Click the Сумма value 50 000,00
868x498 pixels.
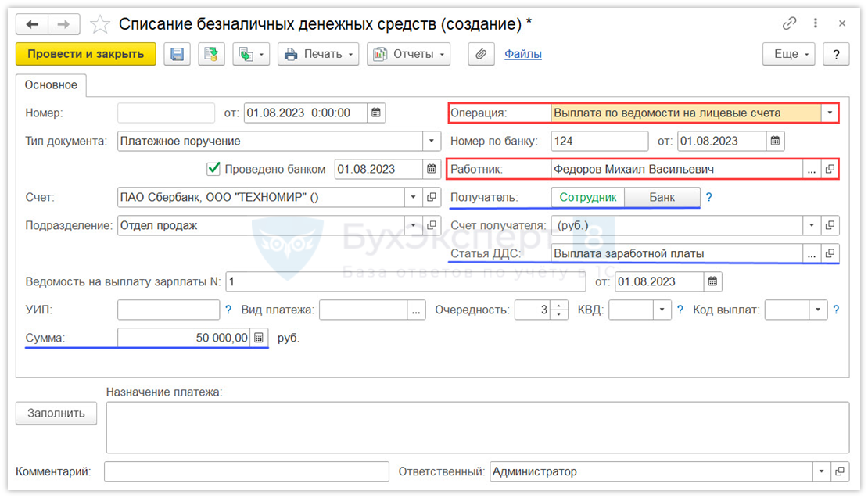click(x=222, y=338)
